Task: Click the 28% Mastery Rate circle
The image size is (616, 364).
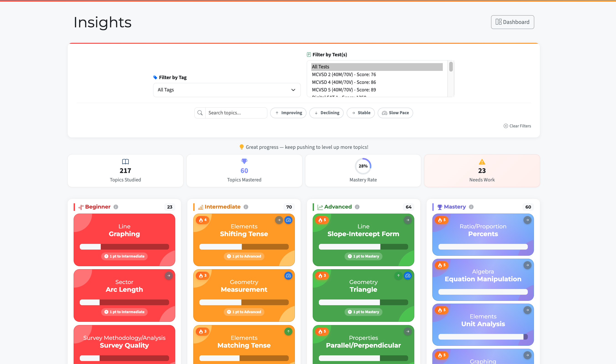Action: pyautogui.click(x=363, y=166)
